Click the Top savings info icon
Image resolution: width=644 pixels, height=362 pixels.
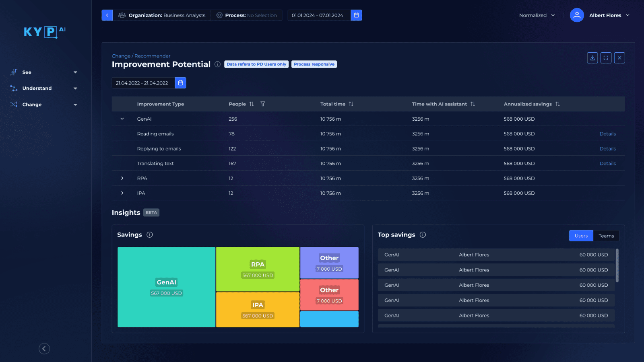(x=423, y=234)
